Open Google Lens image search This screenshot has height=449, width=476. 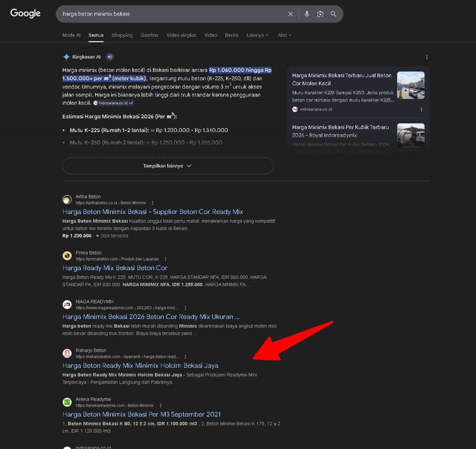click(x=320, y=14)
